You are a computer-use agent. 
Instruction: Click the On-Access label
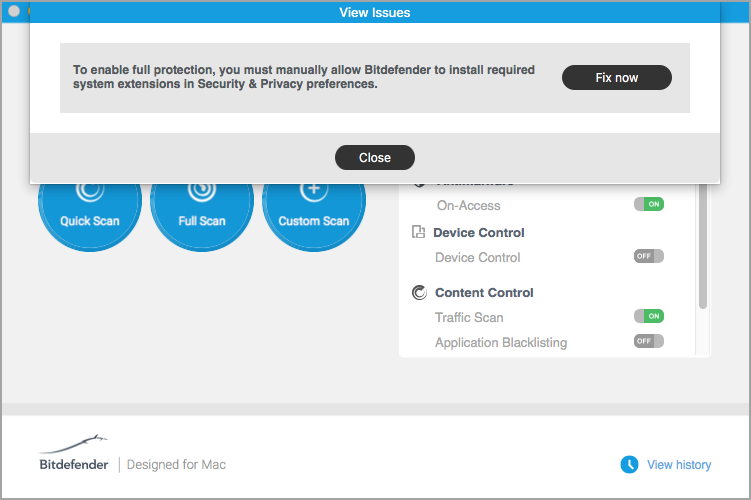click(468, 205)
